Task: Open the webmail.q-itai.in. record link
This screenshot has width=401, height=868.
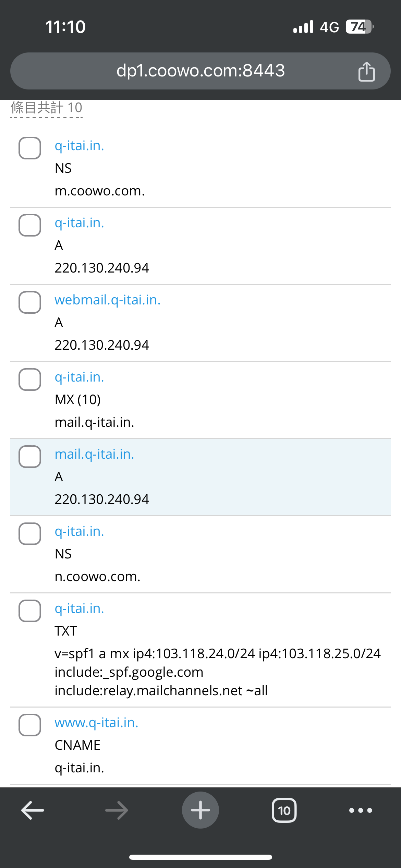Action: 108,300
